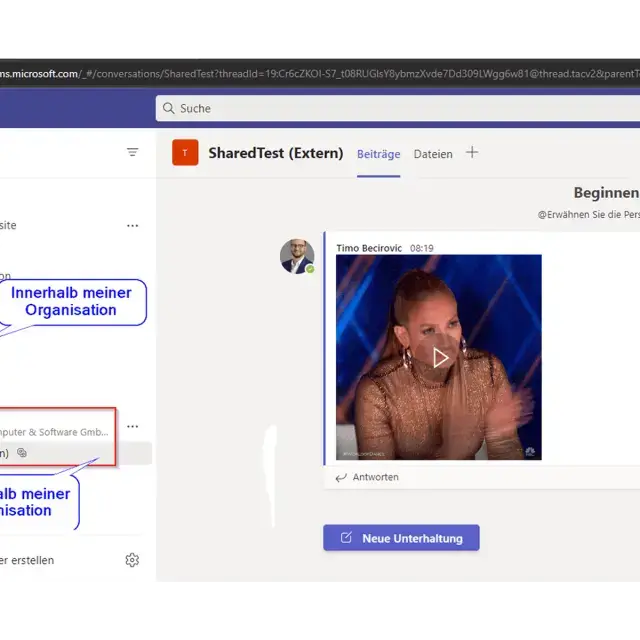This screenshot has height=640, width=640.
Task: Click the shared channel icon in sidebar
Action: (x=22, y=453)
